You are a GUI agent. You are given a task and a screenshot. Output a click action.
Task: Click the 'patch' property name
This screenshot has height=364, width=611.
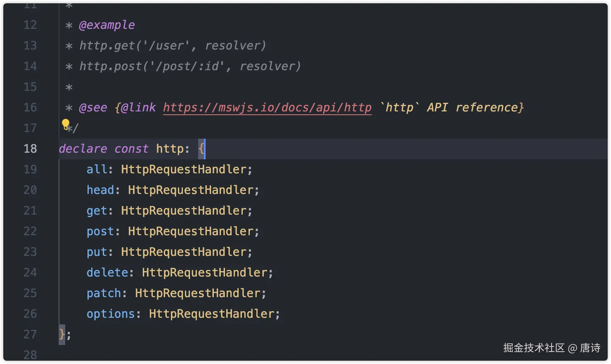(104, 293)
